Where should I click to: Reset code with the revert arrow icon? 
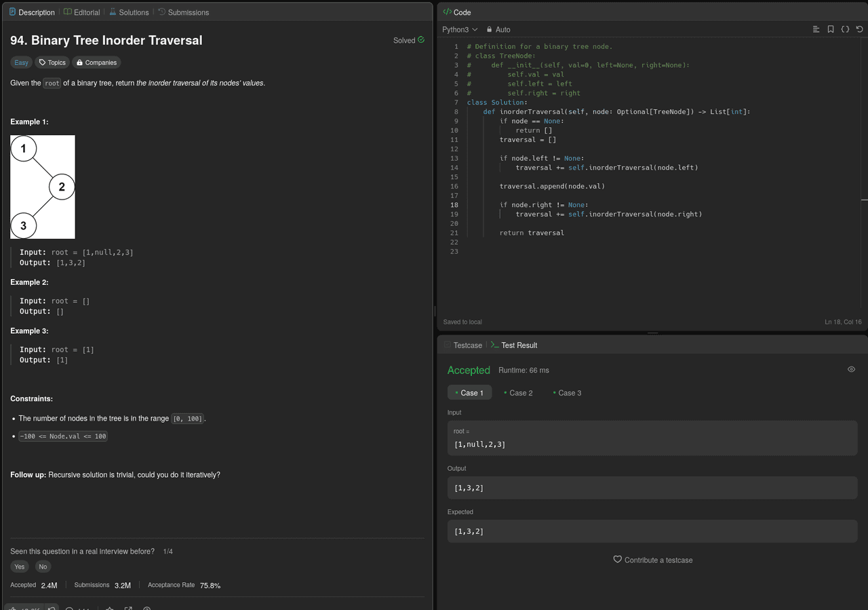coord(859,29)
